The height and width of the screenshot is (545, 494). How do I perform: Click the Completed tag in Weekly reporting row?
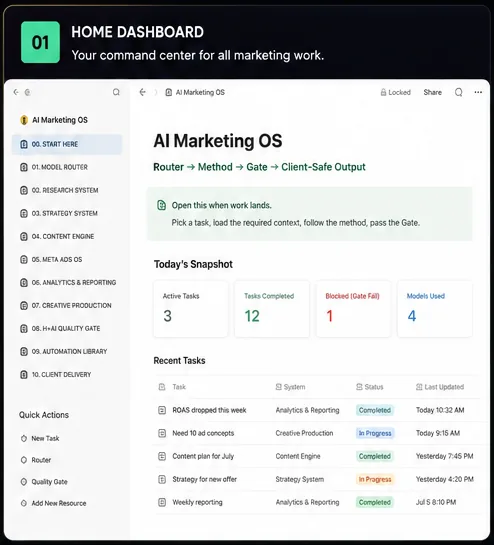[375, 502]
